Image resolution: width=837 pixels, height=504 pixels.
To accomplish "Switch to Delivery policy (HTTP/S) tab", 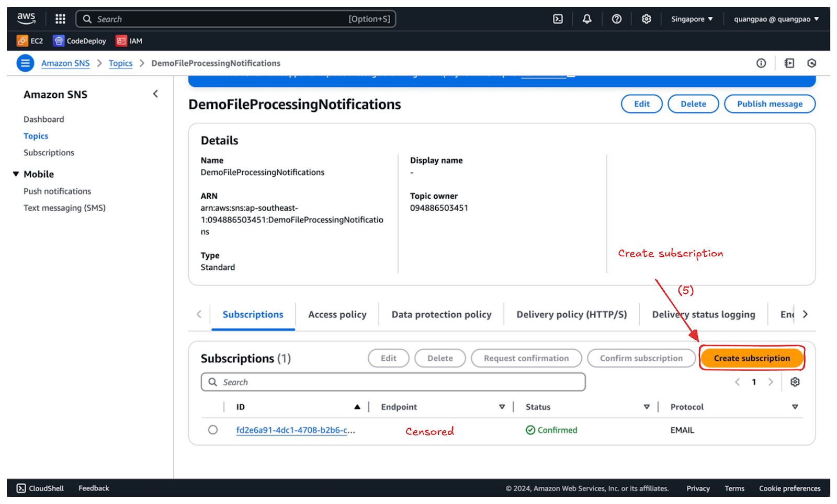I will coord(572,315).
